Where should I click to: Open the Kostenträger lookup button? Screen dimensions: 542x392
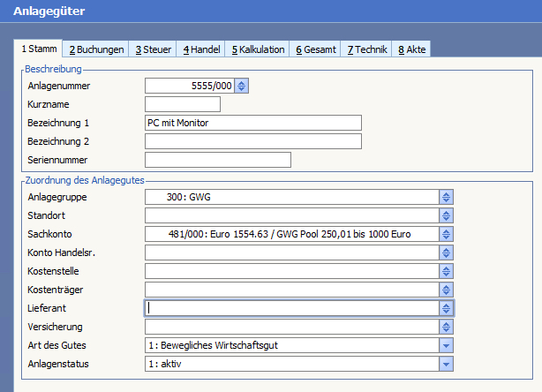click(x=447, y=290)
